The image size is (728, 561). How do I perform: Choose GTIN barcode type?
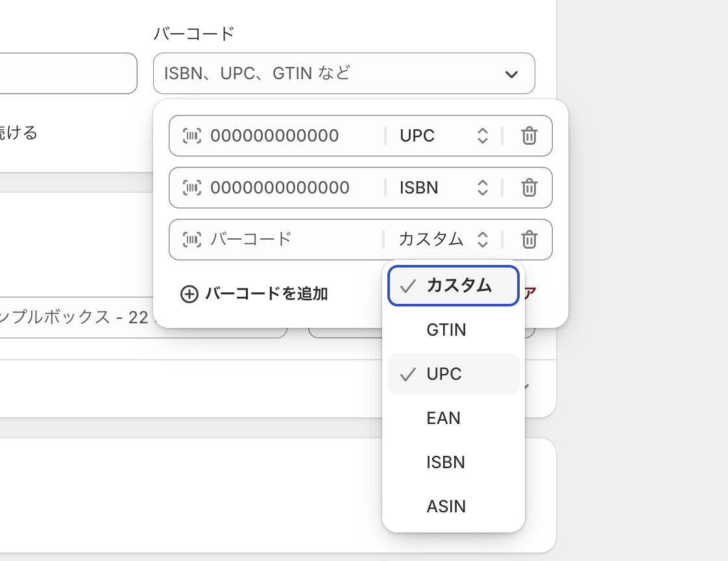point(453,330)
